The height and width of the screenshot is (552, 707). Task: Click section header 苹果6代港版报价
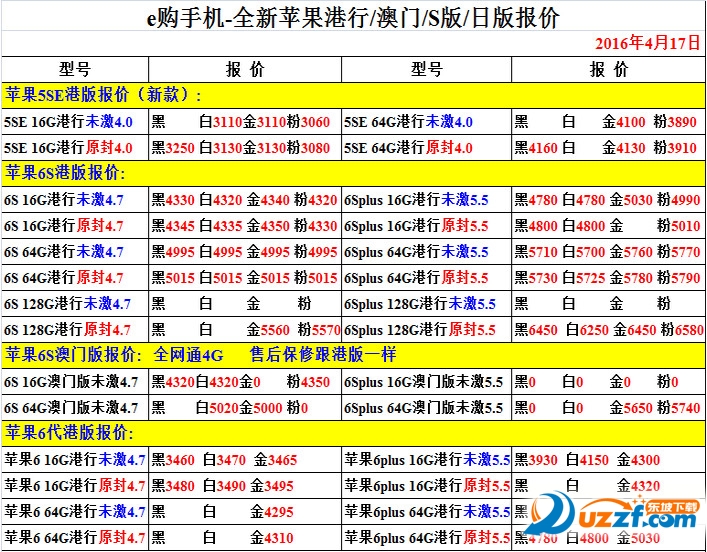click(x=69, y=433)
